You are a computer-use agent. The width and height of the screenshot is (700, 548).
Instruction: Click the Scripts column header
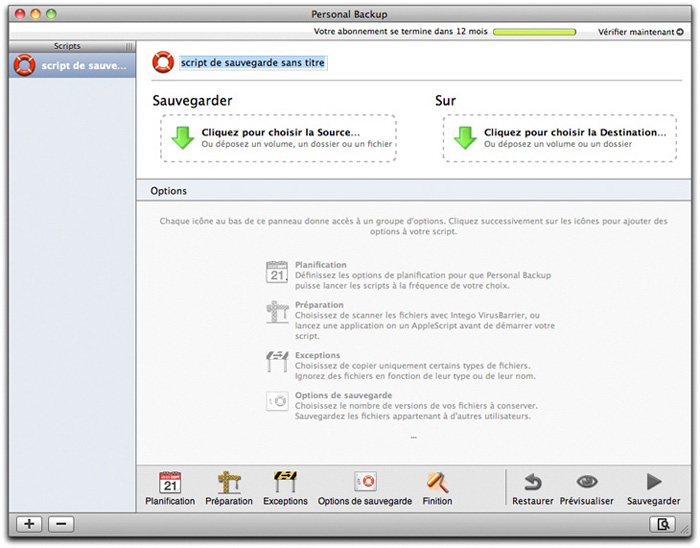(x=67, y=46)
